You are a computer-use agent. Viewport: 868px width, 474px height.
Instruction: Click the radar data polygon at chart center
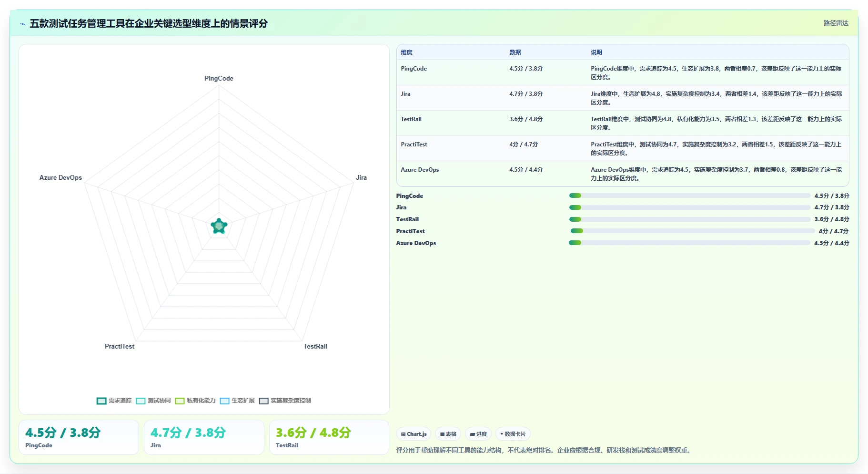click(x=219, y=226)
